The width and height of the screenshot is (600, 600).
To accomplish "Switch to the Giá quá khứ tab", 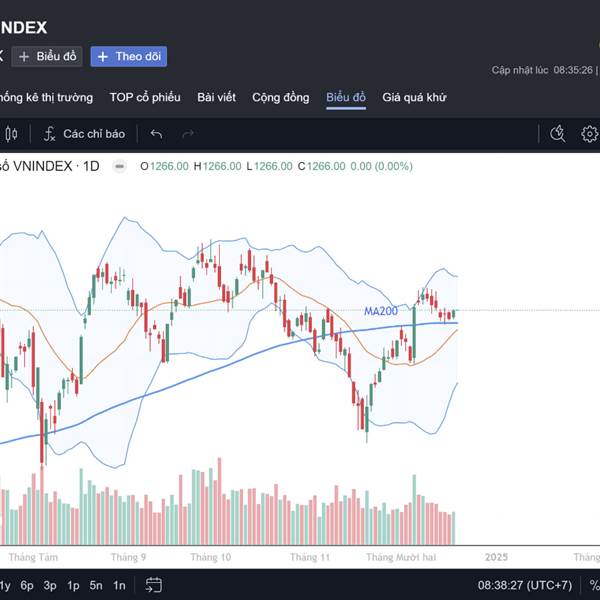I will [x=414, y=97].
